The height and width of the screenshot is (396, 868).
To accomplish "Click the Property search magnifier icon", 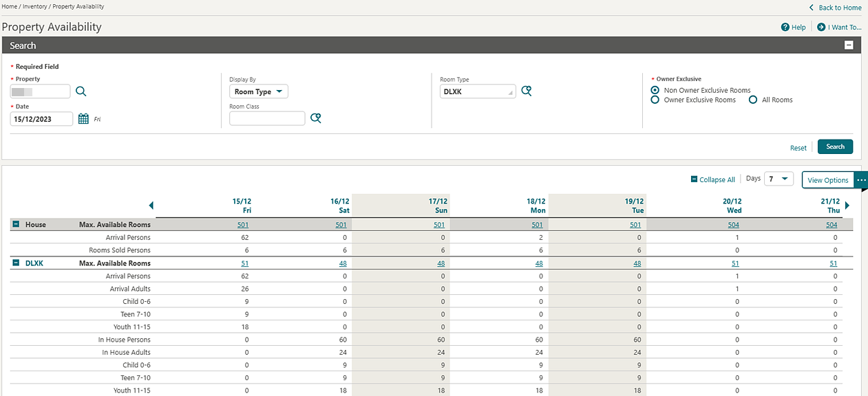I will click(81, 91).
